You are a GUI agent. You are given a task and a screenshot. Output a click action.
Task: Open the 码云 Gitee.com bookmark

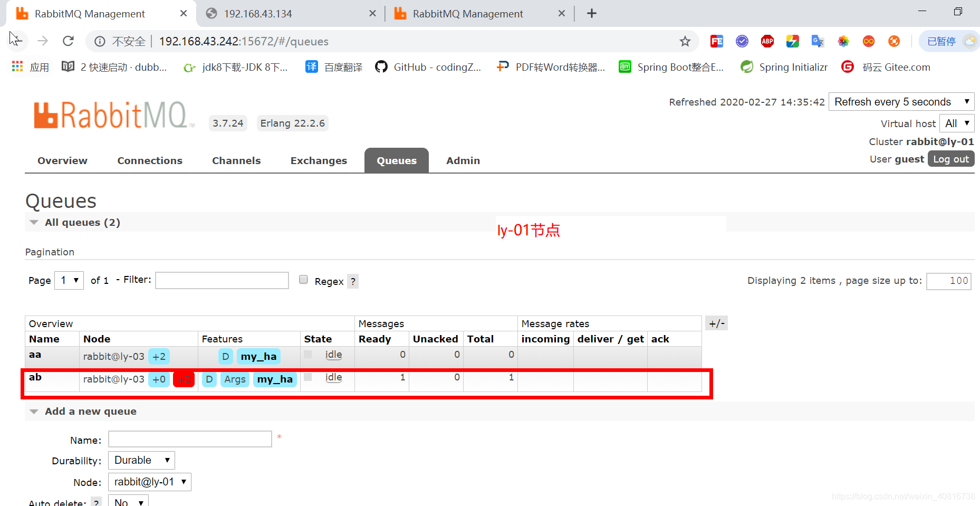pos(886,67)
